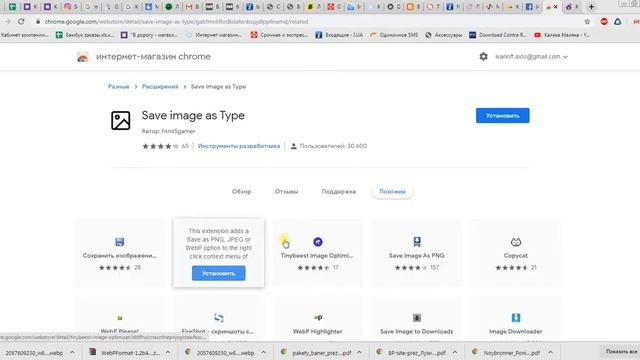This screenshot has height=360, width=640.
Task: Open the Аксессуары bookmark
Action: pyautogui.click(x=443, y=35)
